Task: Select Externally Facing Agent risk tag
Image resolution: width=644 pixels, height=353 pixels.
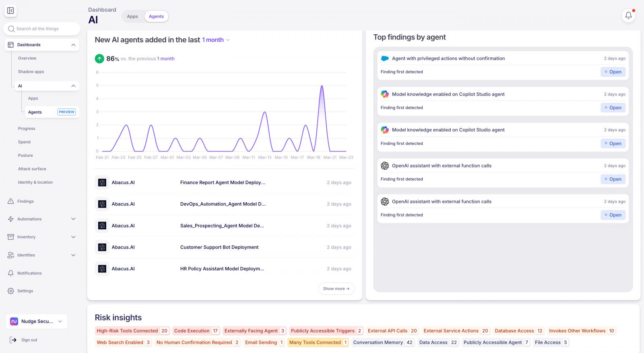Action: pyautogui.click(x=254, y=331)
